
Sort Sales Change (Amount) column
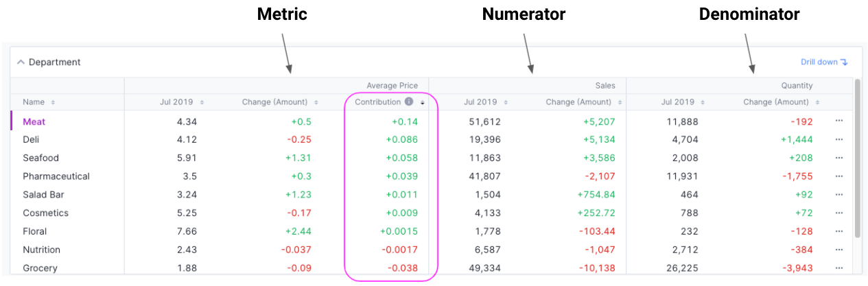click(x=619, y=102)
